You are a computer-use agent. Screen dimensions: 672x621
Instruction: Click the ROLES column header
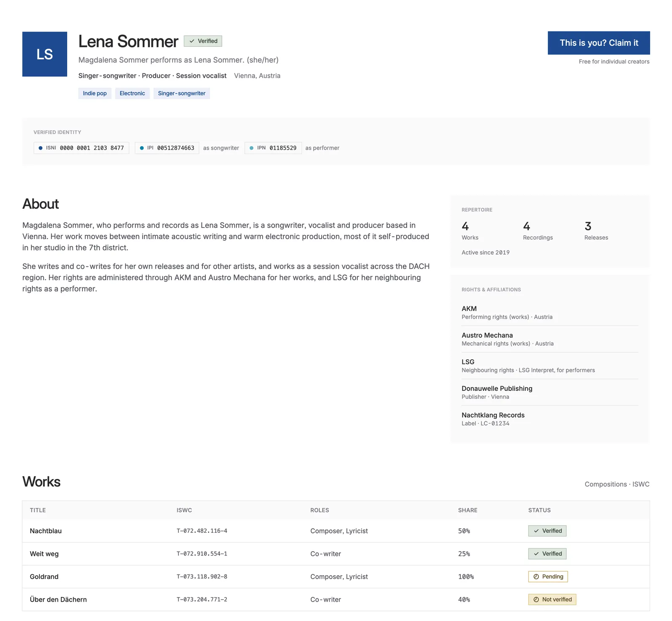320,510
